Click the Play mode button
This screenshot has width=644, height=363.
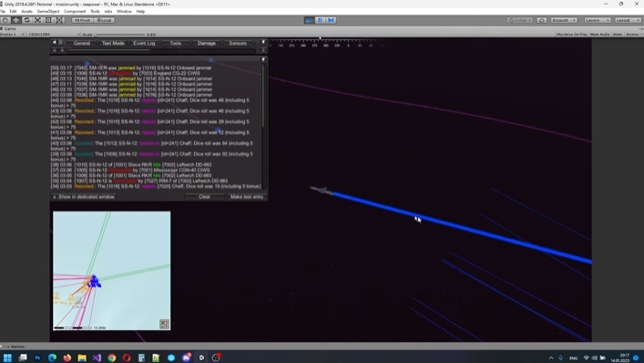pyautogui.click(x=309, y=20)
